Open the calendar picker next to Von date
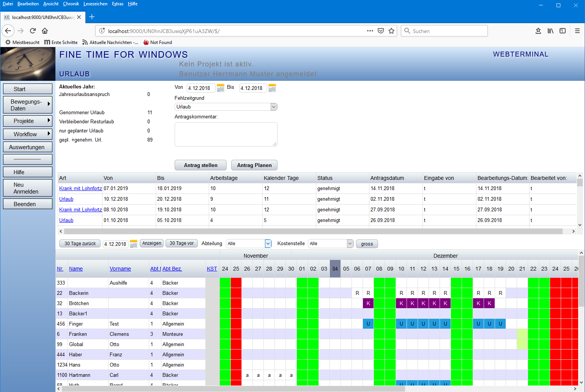 click(x=221, y=88)
